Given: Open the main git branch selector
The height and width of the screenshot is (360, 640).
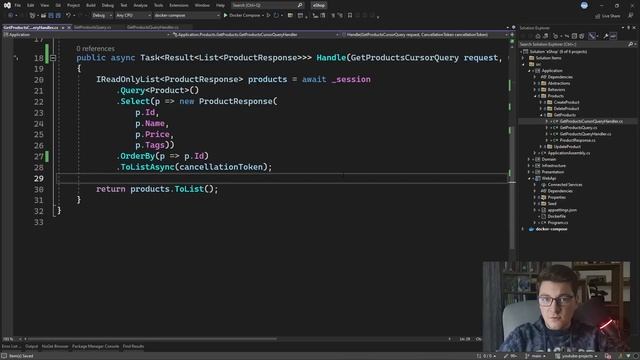Looking at the screenshot, I should (536, 356).
